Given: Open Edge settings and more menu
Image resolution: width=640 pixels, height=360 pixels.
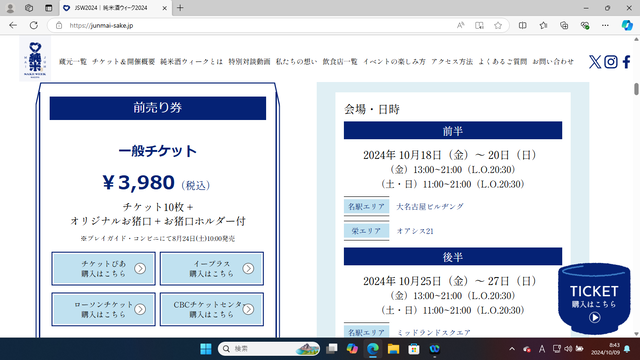Looking at the screenshot, I should (x=605, y=25).
